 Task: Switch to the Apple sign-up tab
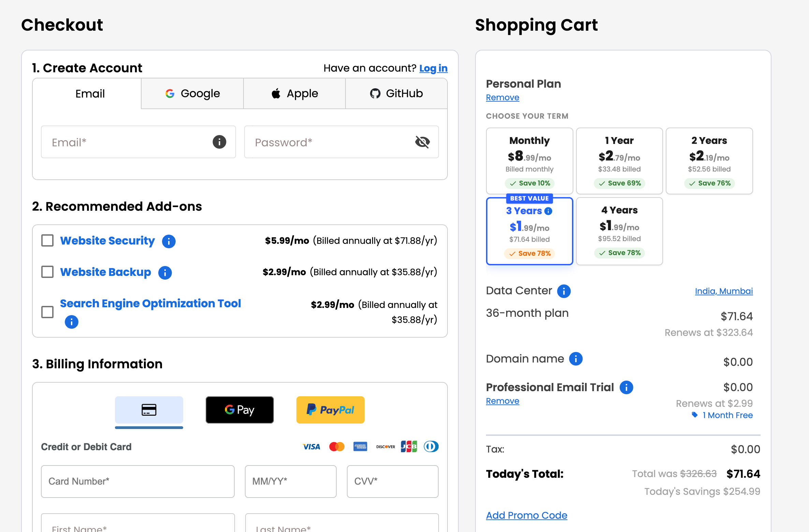tap(295, 94)
